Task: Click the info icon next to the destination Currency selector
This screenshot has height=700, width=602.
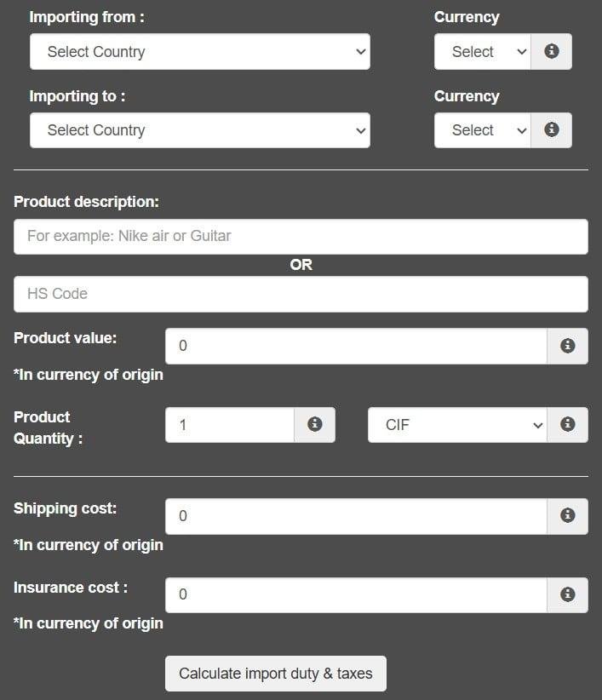Action: 552,129
